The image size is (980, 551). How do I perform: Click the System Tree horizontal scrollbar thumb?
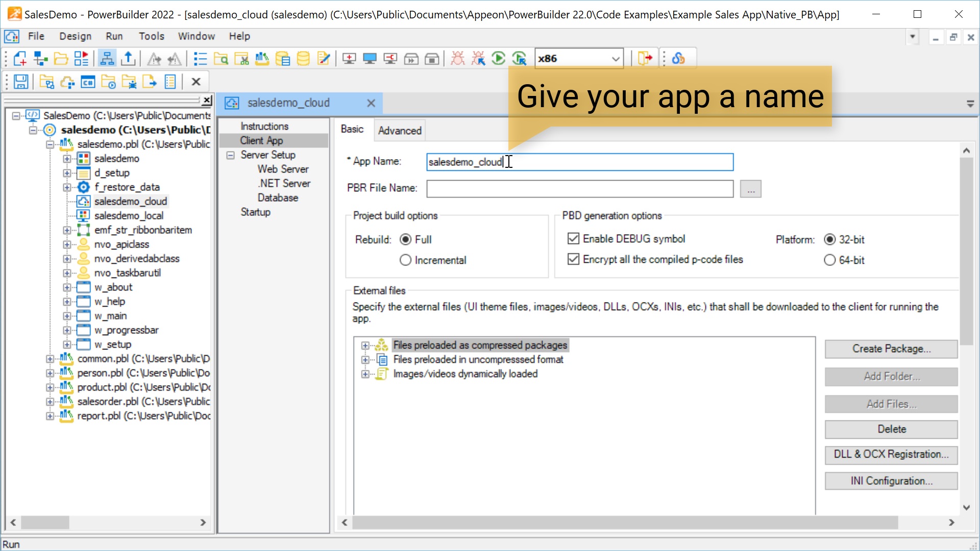(45, 522)
